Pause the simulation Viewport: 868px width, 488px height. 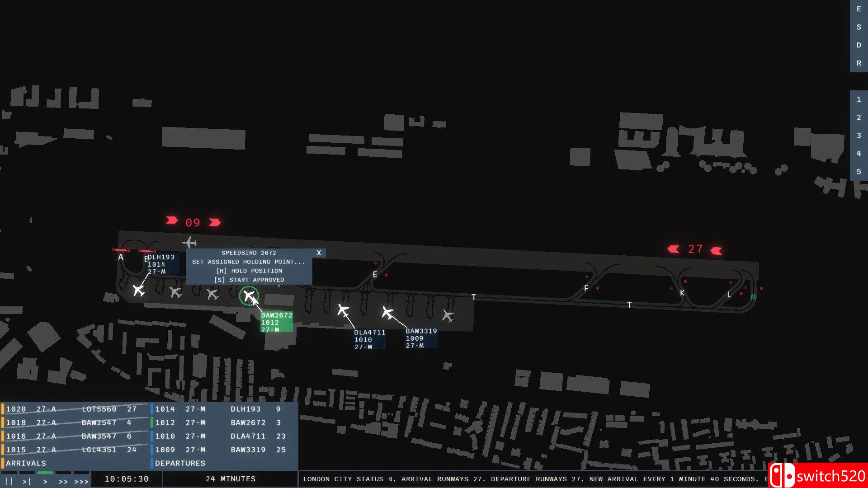(9, 481)
